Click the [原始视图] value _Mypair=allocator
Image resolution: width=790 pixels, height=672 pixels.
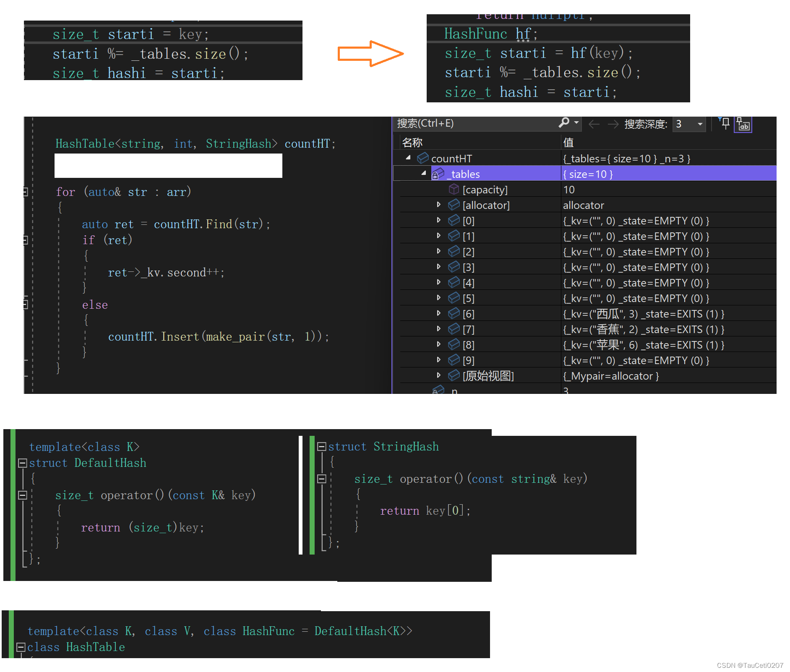coord(611,376)
